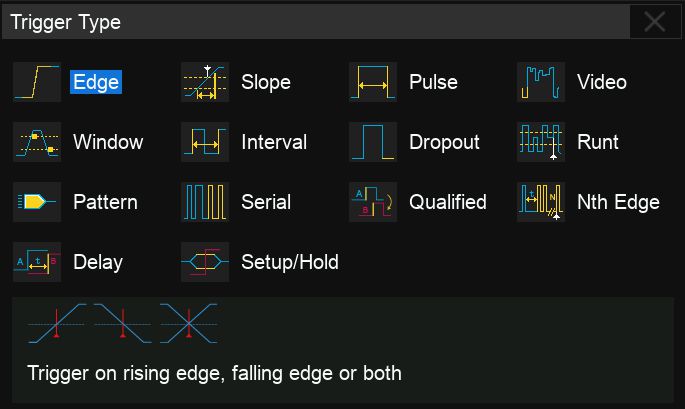Choose the Nth Edge text label

(618, 202)
